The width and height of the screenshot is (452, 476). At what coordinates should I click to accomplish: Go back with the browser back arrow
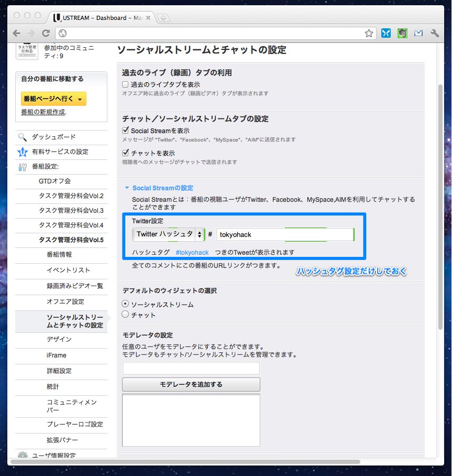point(17,33)
